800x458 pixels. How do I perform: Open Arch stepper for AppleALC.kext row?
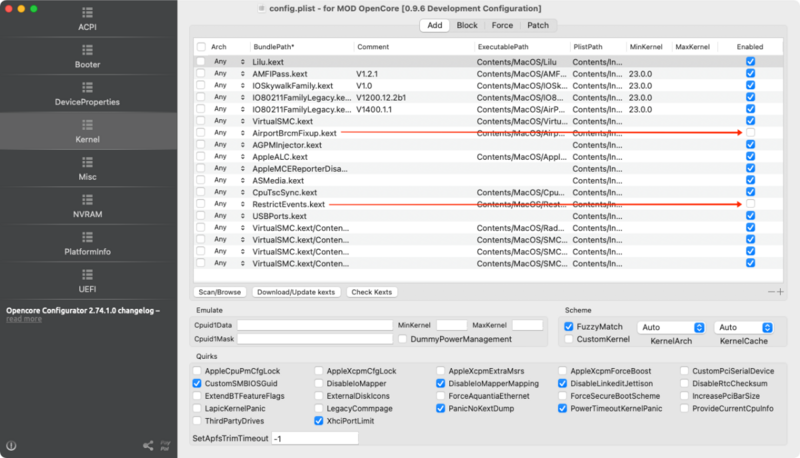242,157
